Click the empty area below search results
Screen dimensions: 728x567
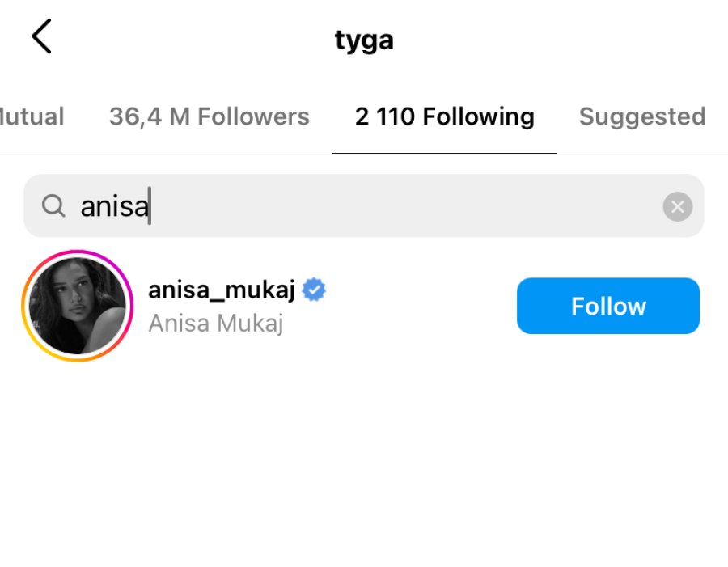point(364,464)
